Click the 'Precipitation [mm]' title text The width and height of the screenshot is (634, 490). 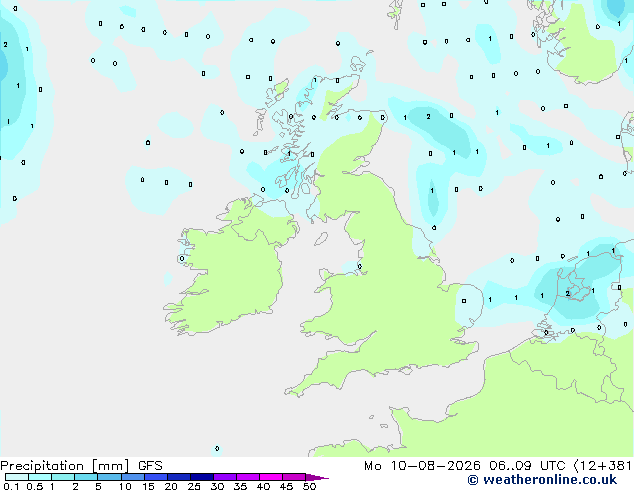(65, 466)
